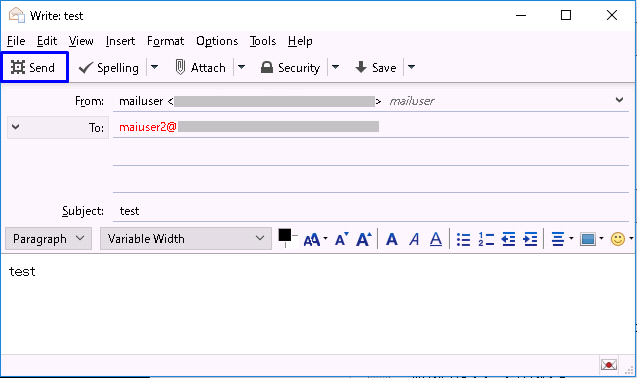
Task: Apply bulleted list to paragraph
Action: [x=463, y=239]
